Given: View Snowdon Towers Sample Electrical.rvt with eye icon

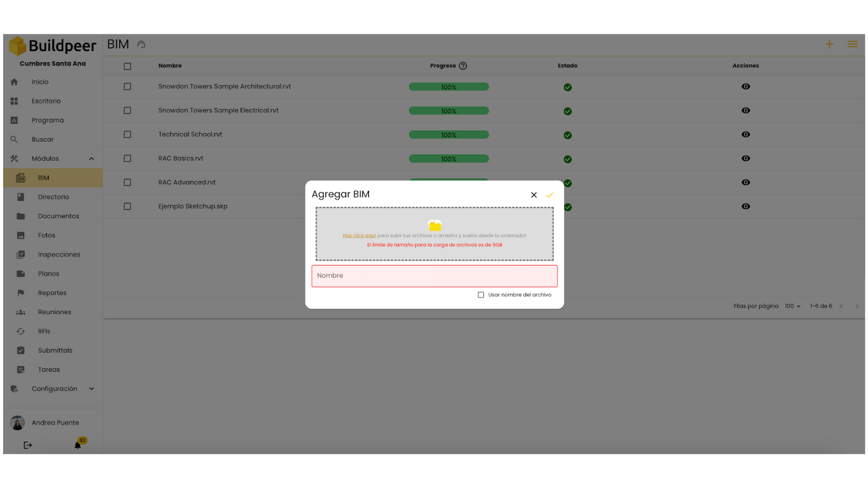Looking at the screenshot, I should click(746, 111).
